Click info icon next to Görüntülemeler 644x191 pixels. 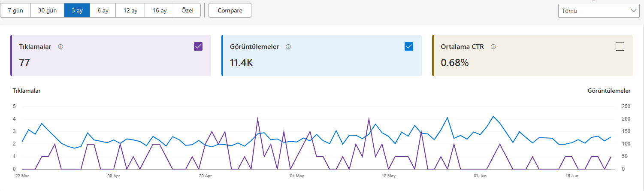coord(288,47)
